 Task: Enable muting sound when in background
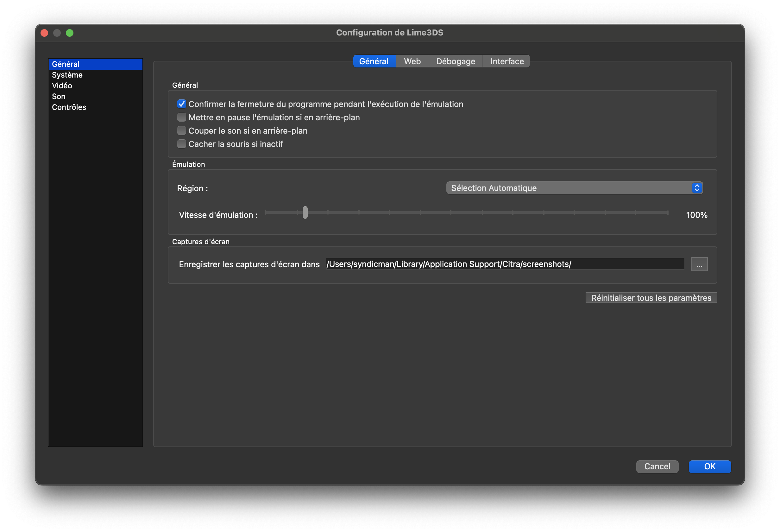click(182, 130)
